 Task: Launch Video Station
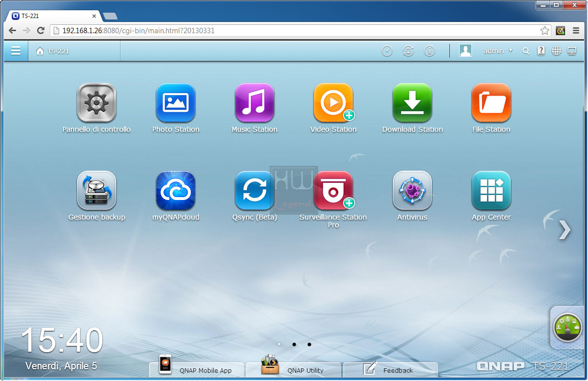click(x=333, y=103)
